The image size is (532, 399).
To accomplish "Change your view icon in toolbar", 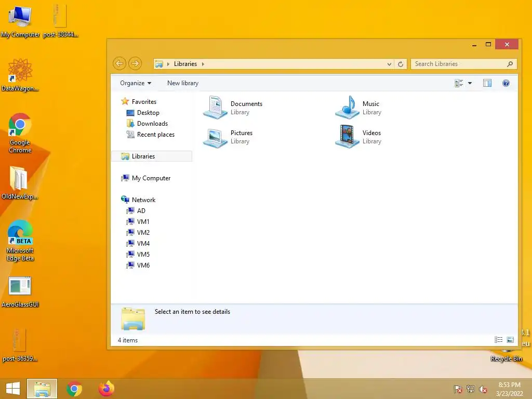I will coord(459,83).
